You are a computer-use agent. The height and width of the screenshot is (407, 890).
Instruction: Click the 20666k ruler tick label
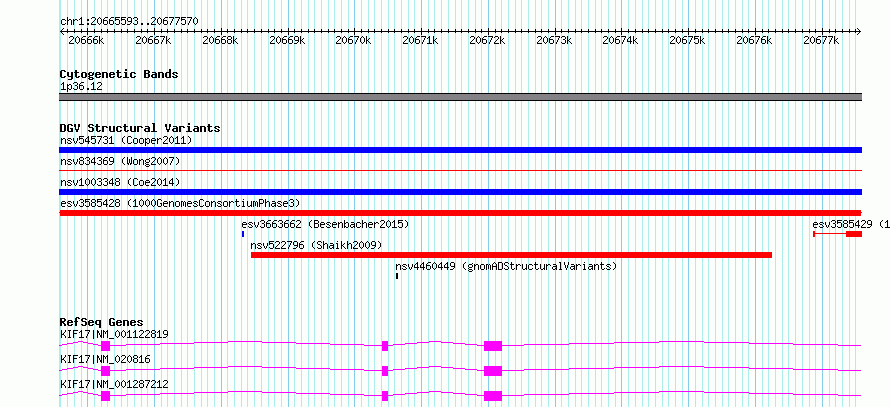86,40
